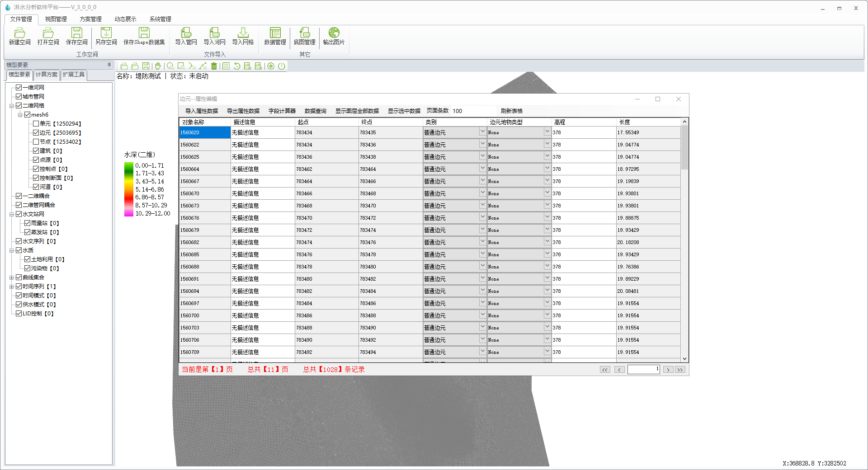
Task: Switch to the 系统管理 ribbon tab
Action: pos(160,19)
